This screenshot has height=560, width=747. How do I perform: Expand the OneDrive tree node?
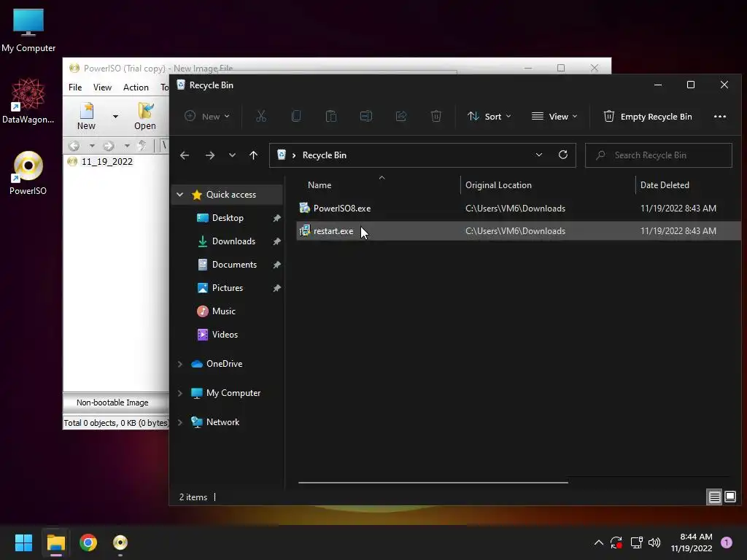click(179, 364)
